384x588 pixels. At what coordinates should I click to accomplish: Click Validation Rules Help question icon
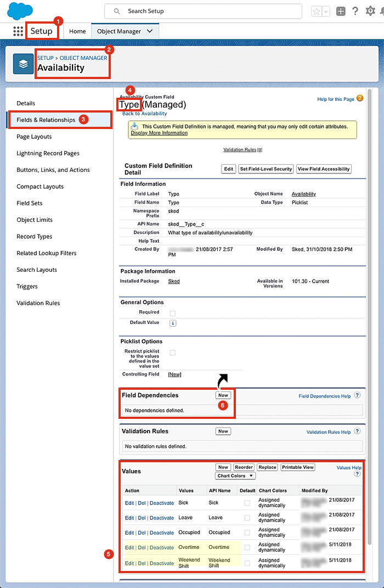click(357, 431)
